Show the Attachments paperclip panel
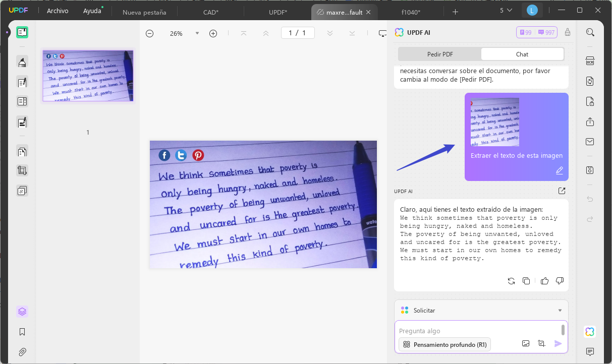Screen dimensions: 612x364 (x=22, y=352)
